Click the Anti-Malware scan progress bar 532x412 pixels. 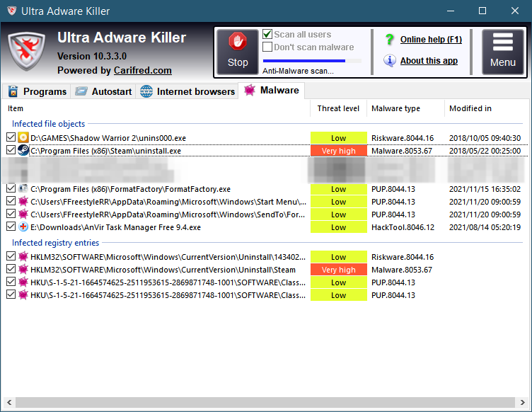(312, 61)
